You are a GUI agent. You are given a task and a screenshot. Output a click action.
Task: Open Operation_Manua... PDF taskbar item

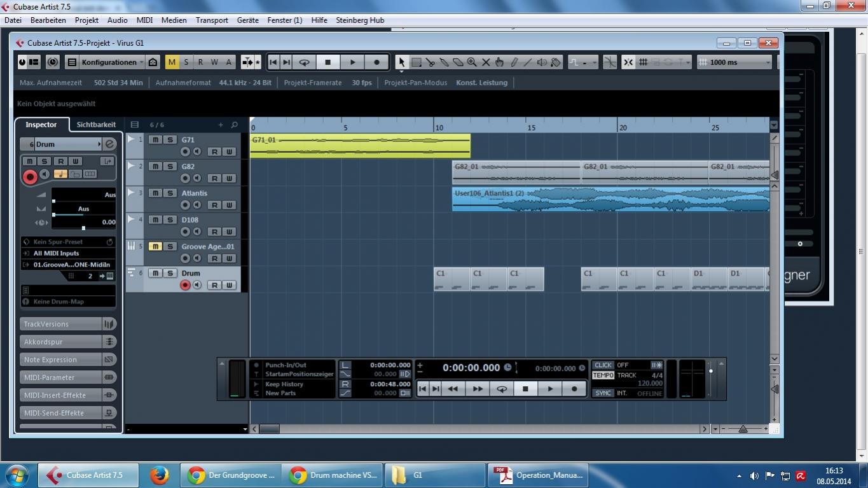(x=538, y=475)
